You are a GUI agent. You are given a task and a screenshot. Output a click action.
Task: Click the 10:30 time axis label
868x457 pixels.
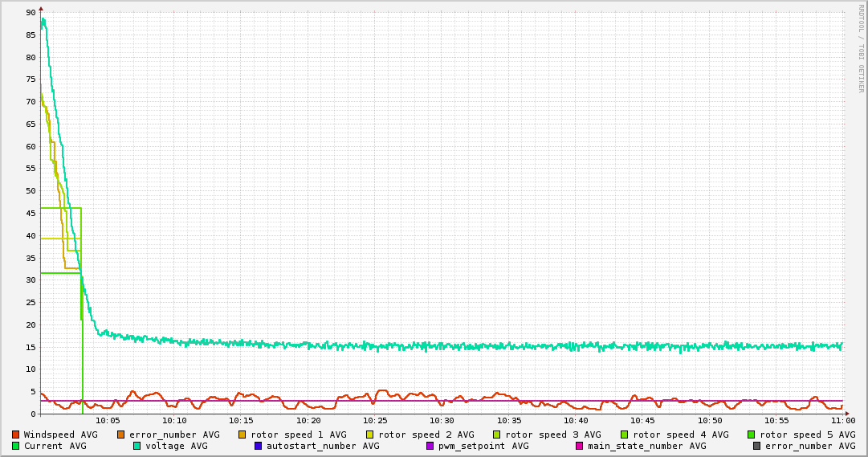pos(442,420)
